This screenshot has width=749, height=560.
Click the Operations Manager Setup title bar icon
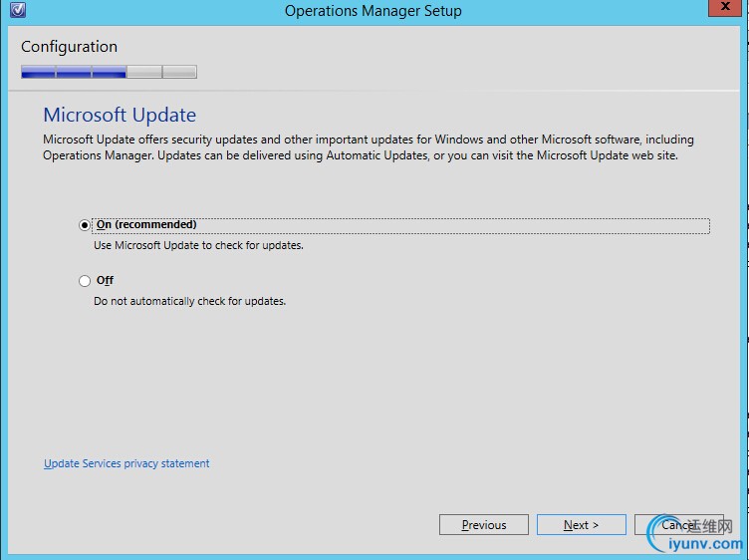tap(18, 10)
